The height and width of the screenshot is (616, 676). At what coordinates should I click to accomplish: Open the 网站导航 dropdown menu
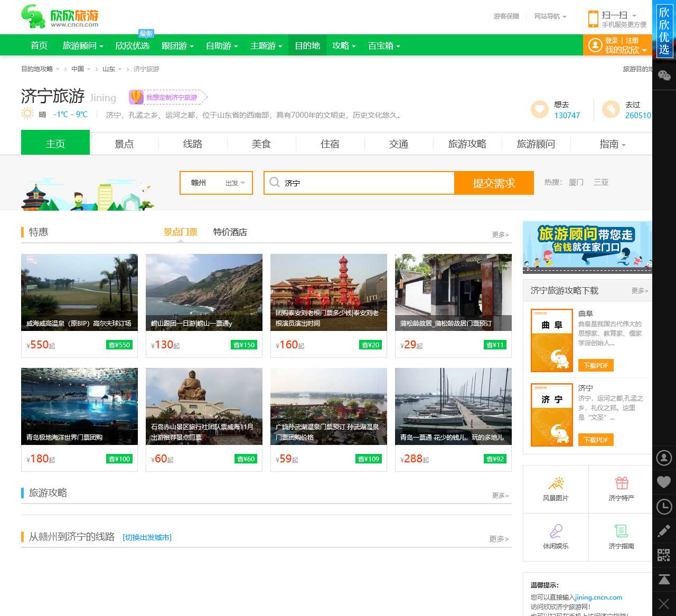point(547,16)
